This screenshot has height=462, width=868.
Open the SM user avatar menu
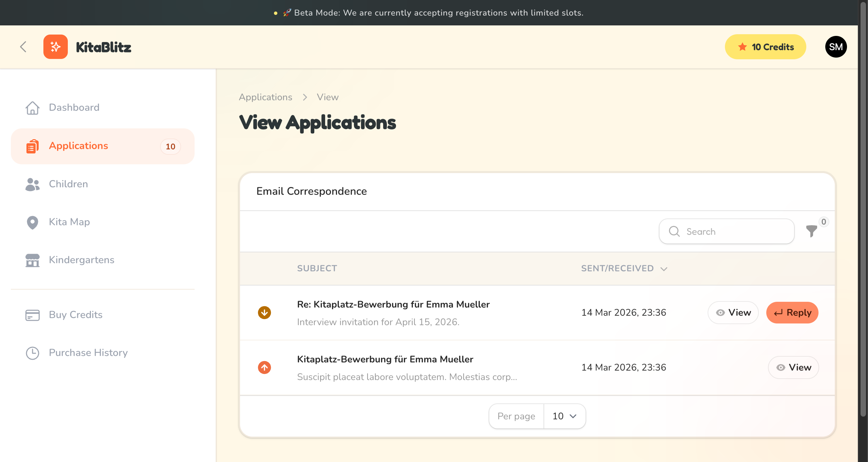click(x=836, y=47)
